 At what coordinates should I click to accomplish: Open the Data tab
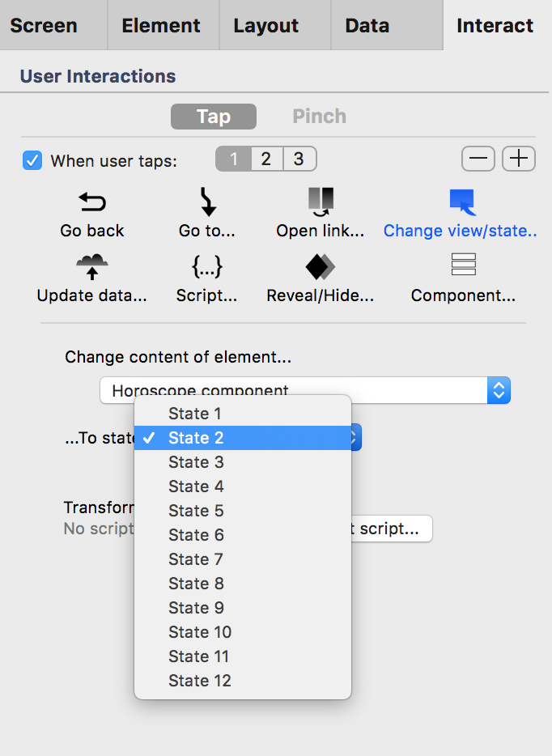pos(367,25)
